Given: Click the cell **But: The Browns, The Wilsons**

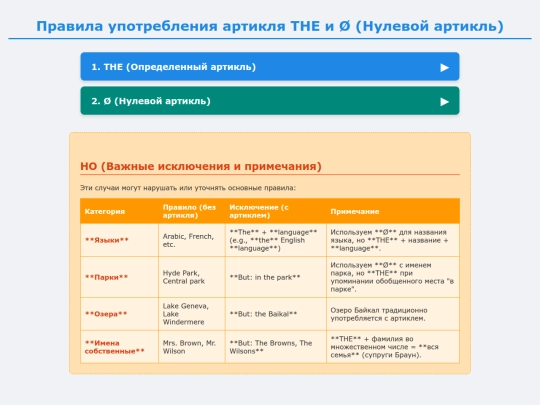Looking at the screenshot, I should (x=276, y=347).
